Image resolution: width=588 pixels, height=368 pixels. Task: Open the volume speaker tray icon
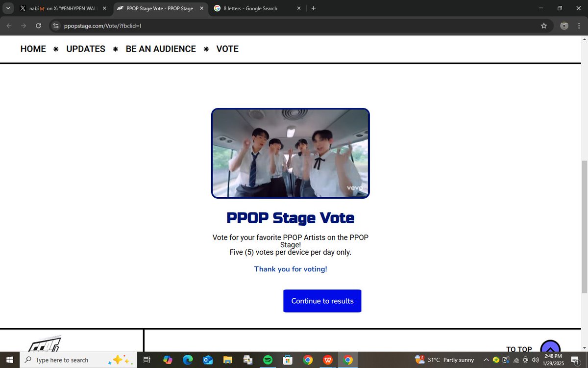point(535,360)
